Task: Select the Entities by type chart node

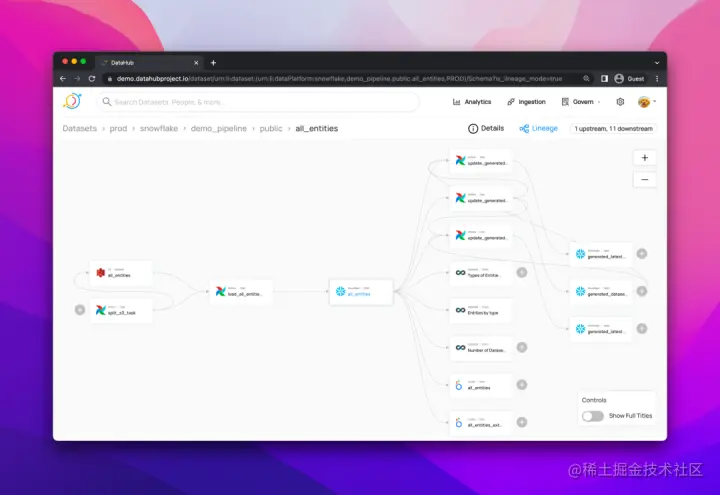Action: pos(481,310)
